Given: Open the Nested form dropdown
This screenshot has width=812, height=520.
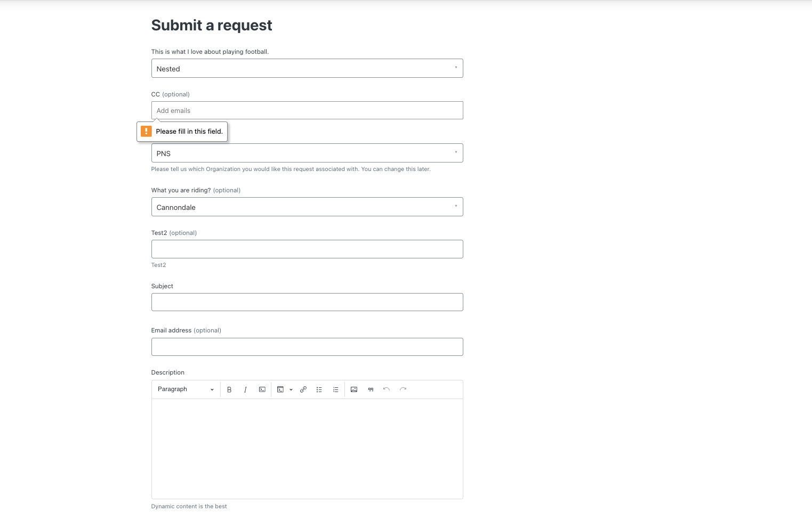Looking at the screenshot, I should pos(307,69).
